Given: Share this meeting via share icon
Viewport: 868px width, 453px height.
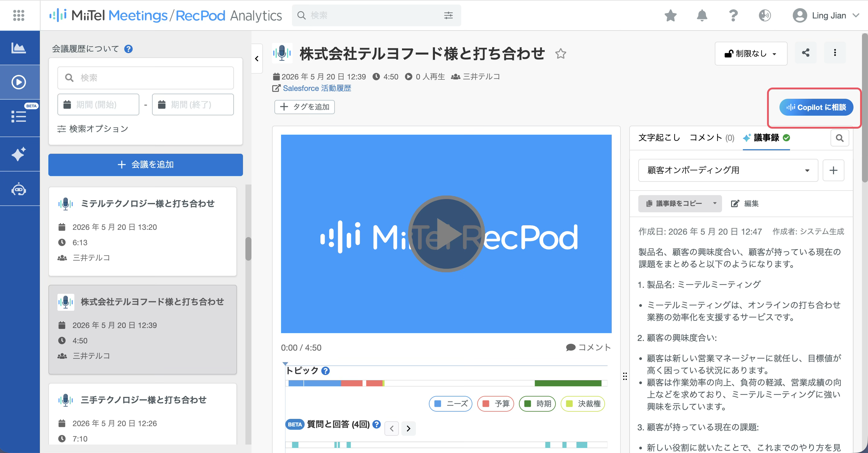Looking at the screenshot, I should [x=805, y=53].
